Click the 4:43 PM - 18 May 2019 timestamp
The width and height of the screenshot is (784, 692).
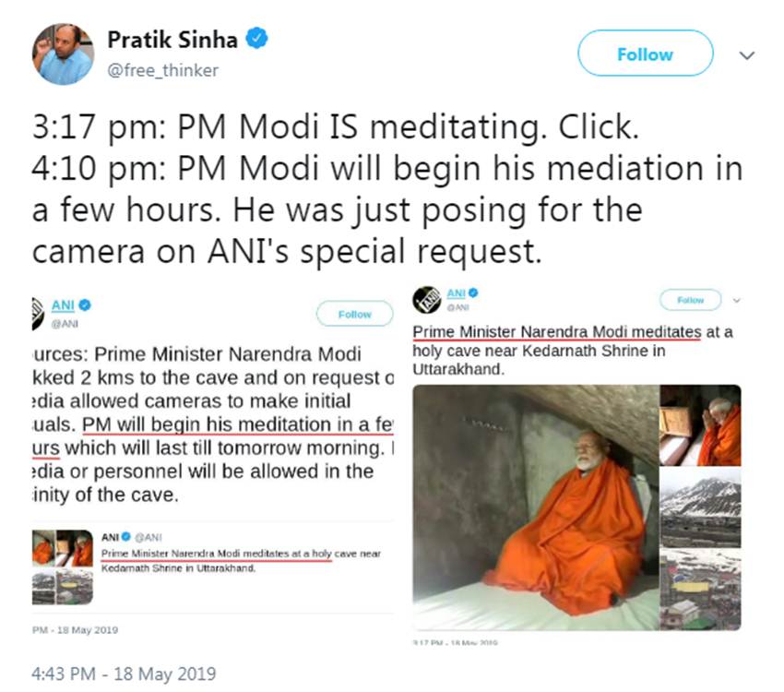pos(124,674)
